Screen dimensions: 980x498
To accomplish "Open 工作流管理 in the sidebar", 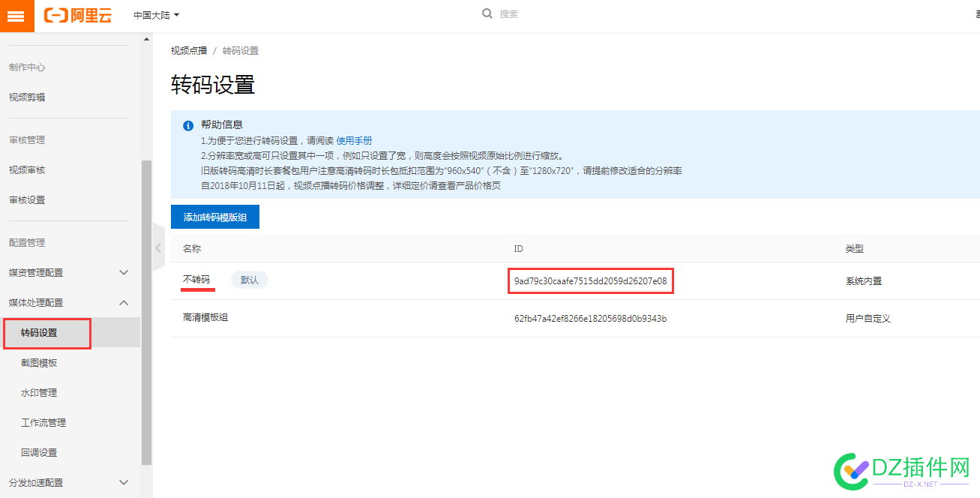I will [x=43, y=423].
